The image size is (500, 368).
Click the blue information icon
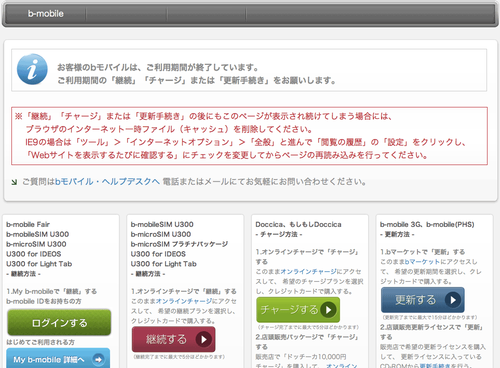click(32, 69)
